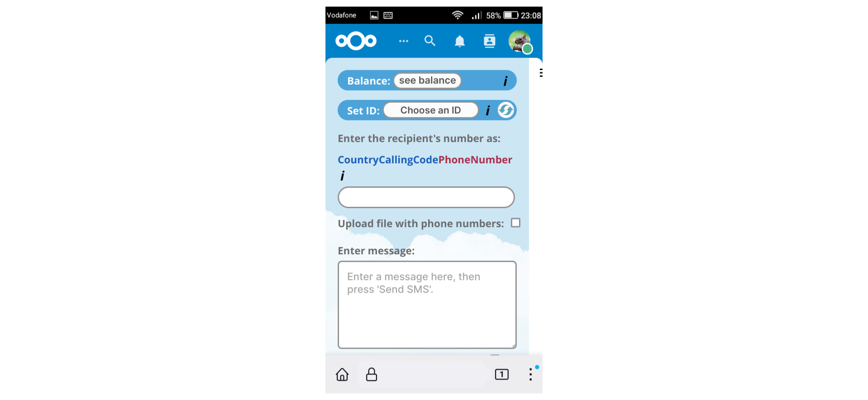868x400 pixels.
Task: Open the app sidebar three-dot toggle
Action: click(x=541, y=73)
